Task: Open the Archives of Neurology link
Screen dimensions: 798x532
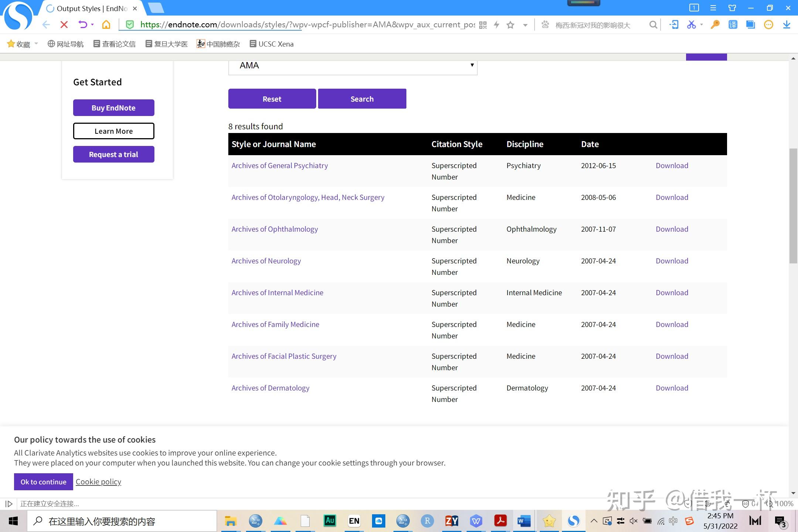Action: tap(266, 261)
